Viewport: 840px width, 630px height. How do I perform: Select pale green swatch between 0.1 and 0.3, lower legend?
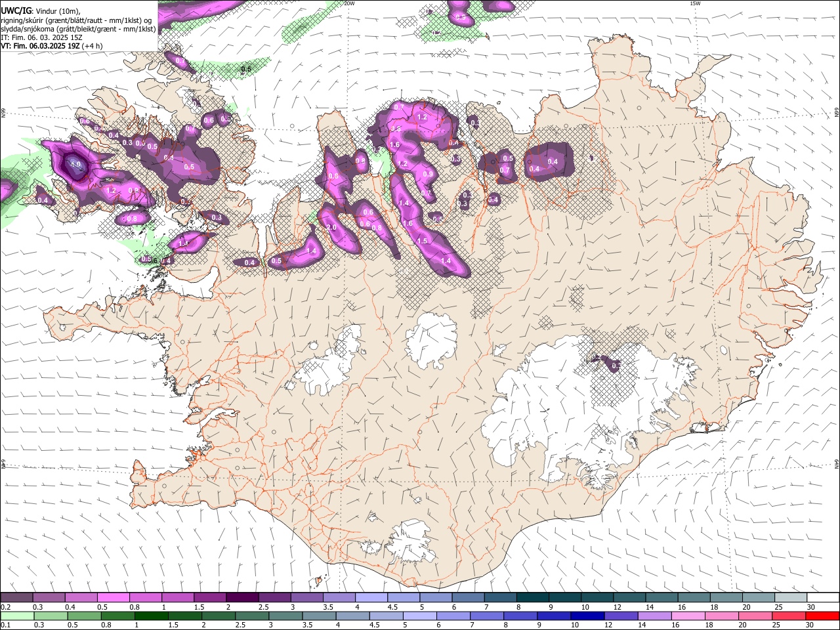point(17,616)
